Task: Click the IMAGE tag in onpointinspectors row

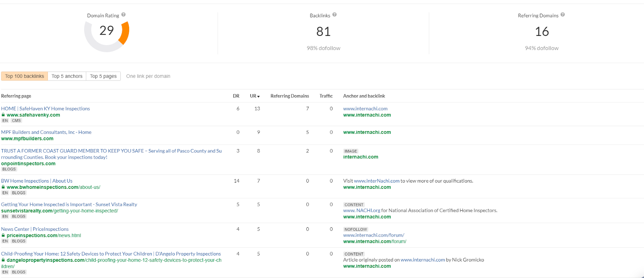Action: coord(351,151)
